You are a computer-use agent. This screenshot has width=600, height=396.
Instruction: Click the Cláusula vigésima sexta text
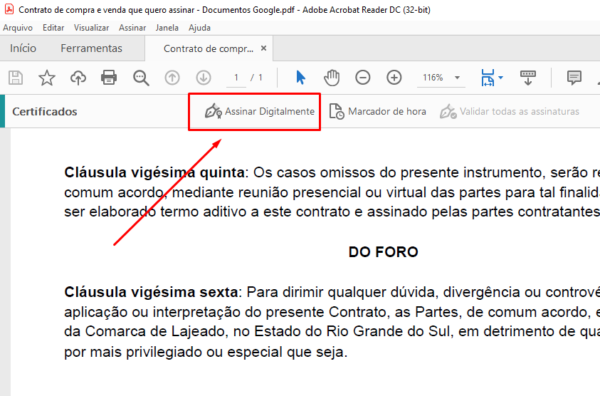tap(151, 292)
